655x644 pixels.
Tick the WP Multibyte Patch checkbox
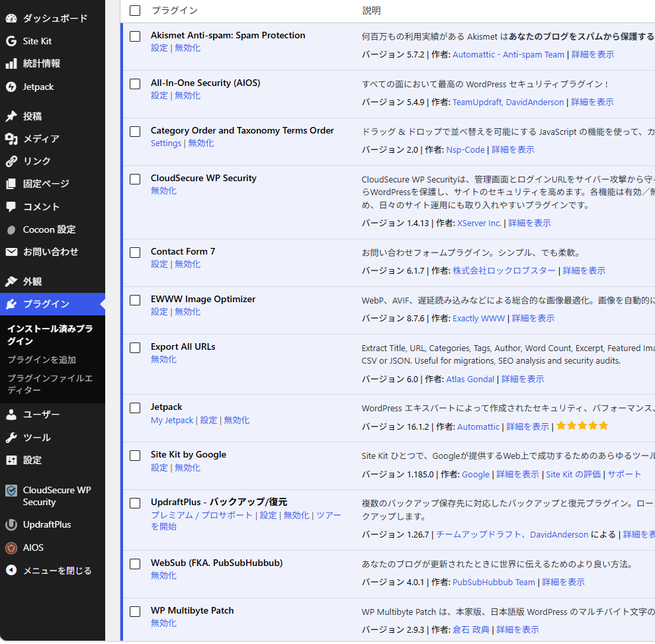tap(135, 612)
